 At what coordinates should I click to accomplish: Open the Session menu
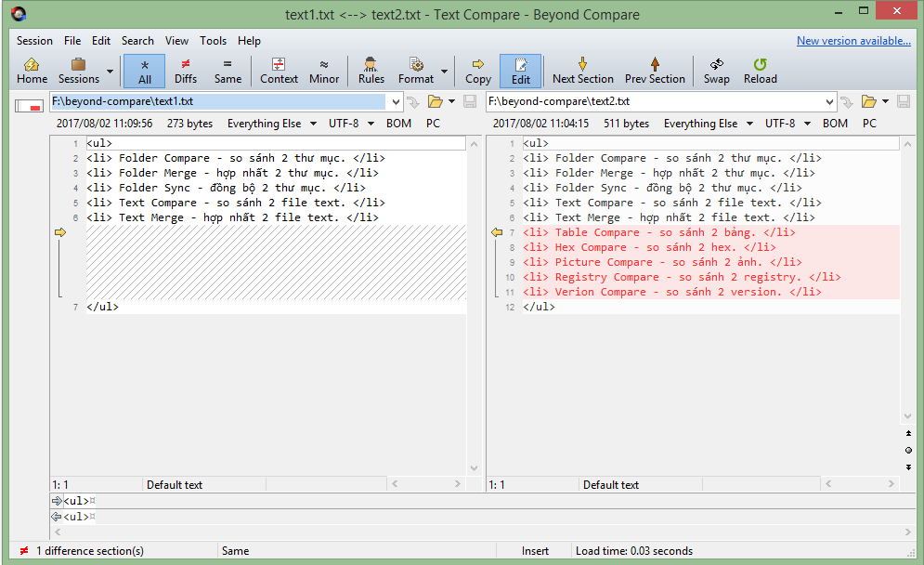(34, 41)
